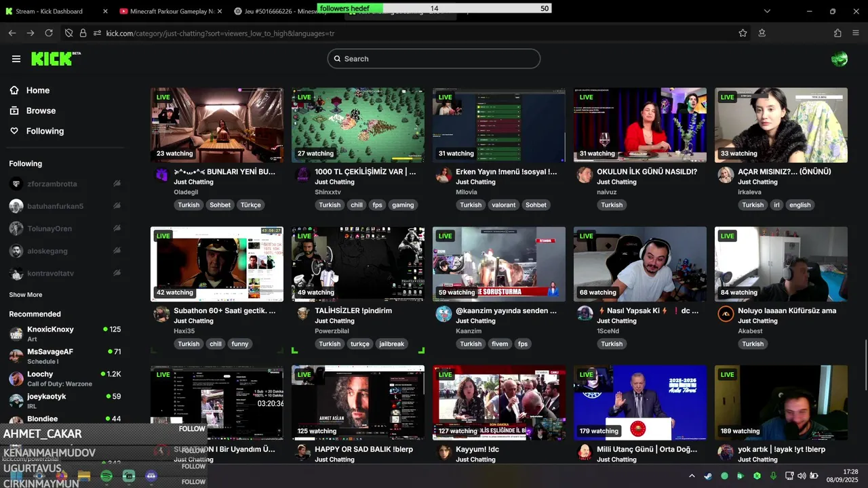Open Spotify from the taskbar
The image size is (868, 488).
(106, 476)
